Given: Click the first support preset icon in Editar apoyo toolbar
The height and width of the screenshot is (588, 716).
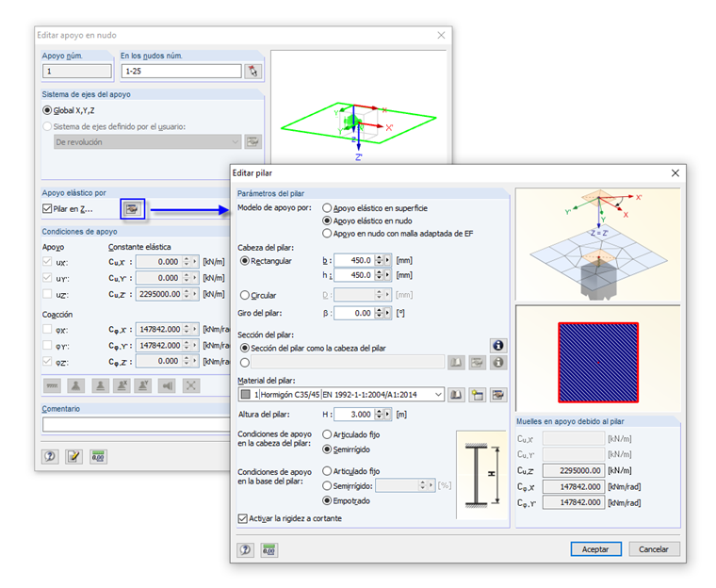Looking at the screenshot, I should coord(52,385).
